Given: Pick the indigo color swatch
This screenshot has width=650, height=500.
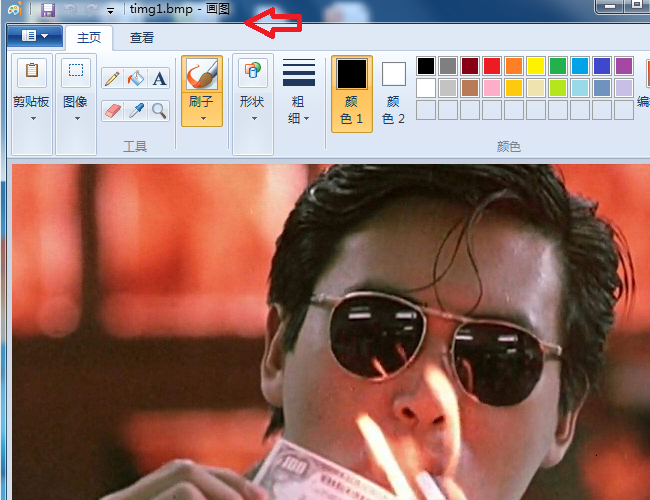Looking at the screenshot, I should click(601, 66).
